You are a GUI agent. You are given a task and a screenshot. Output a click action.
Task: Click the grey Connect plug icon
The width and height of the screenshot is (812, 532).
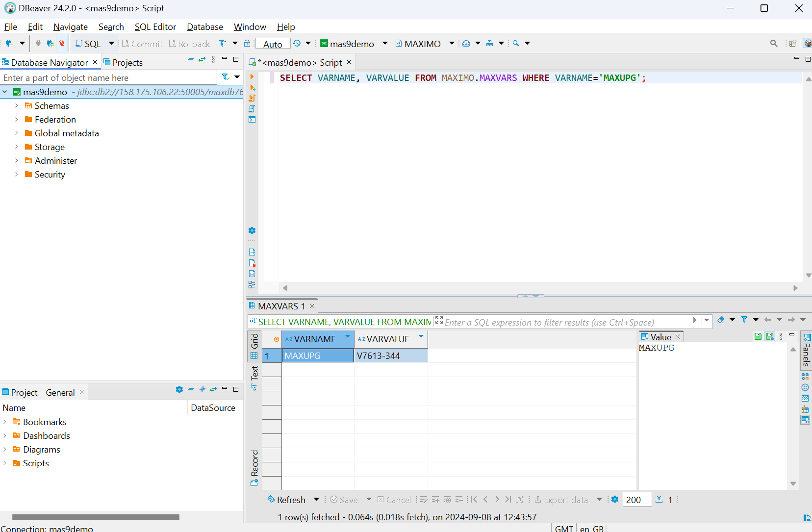point(38,43)
